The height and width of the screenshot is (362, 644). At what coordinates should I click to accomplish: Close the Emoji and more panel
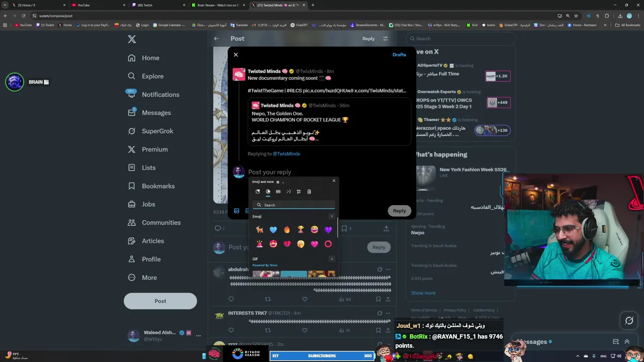point(334,181)
